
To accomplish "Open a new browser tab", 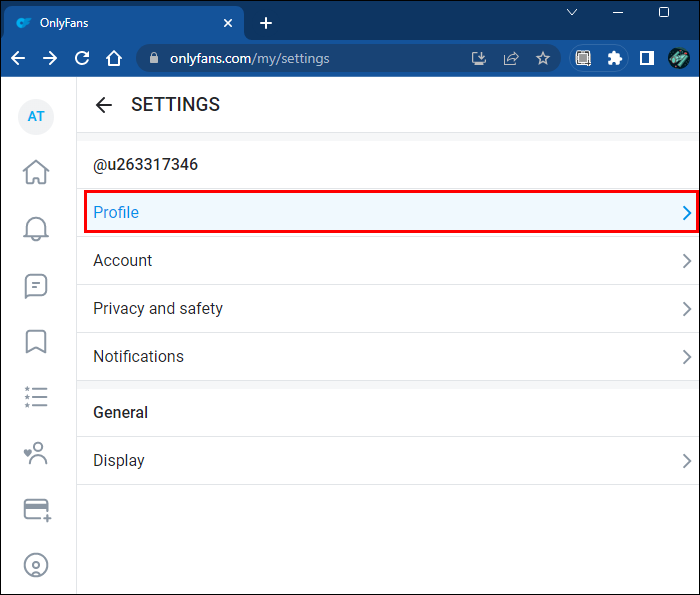I will coord(265,23).
